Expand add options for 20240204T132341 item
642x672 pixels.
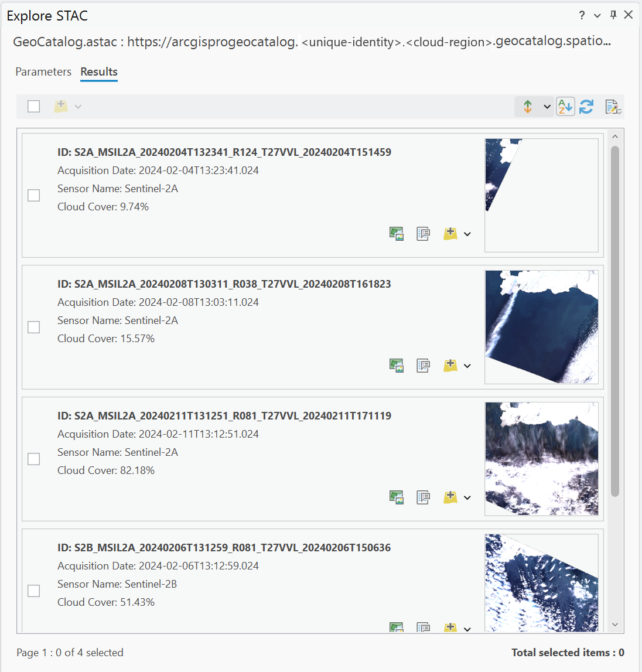467,234
